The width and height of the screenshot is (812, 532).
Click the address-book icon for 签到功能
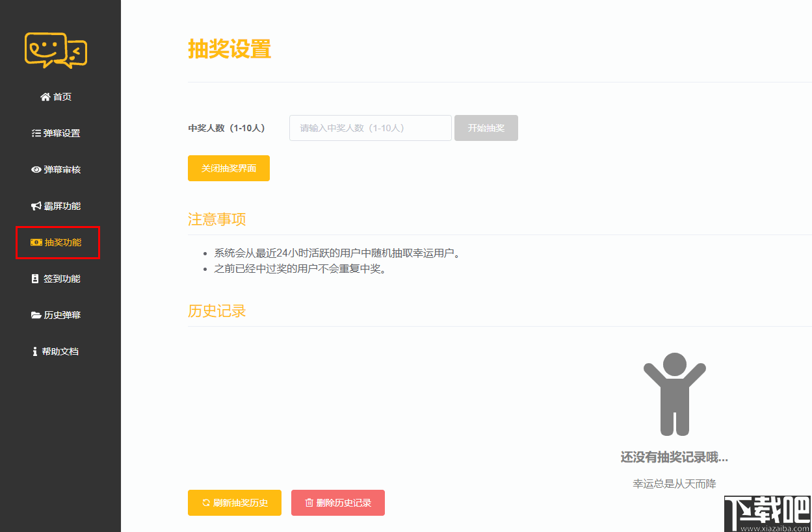point(34,278)
